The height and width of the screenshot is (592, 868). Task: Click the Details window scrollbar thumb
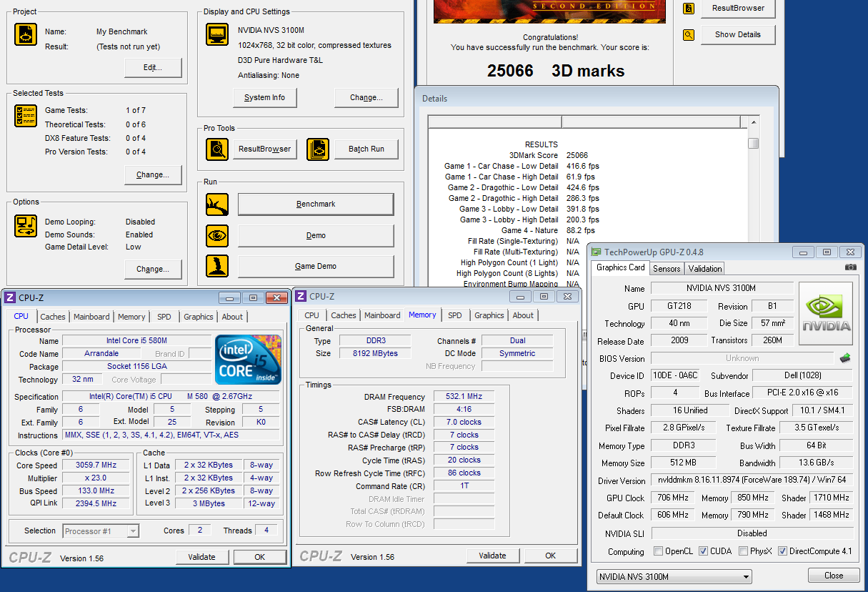tap(753, 143)
